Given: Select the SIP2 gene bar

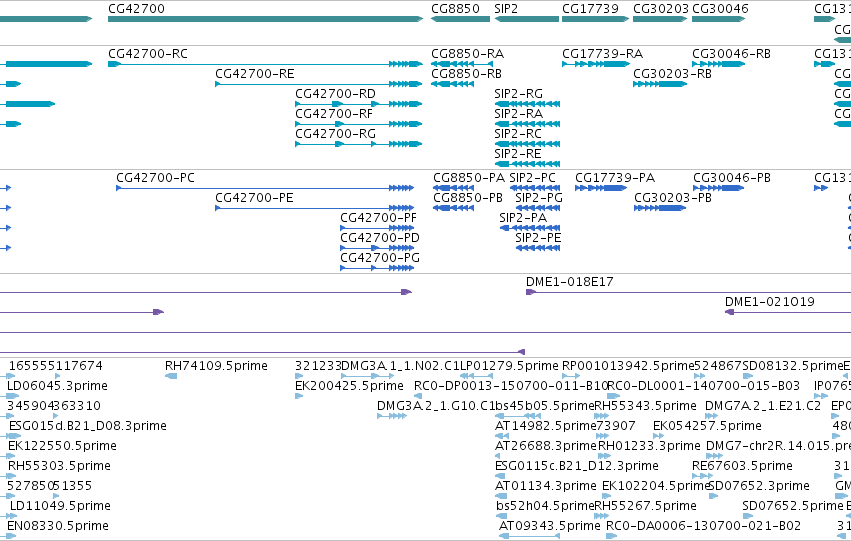Looking at the screenshot, I should (526, 19).
